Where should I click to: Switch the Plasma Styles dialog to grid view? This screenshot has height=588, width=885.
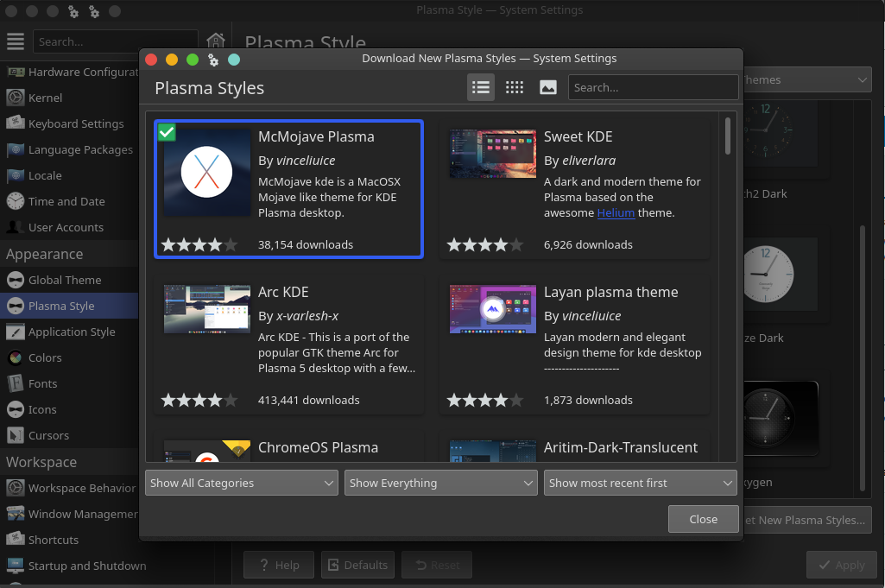click(x=515, y=87)
